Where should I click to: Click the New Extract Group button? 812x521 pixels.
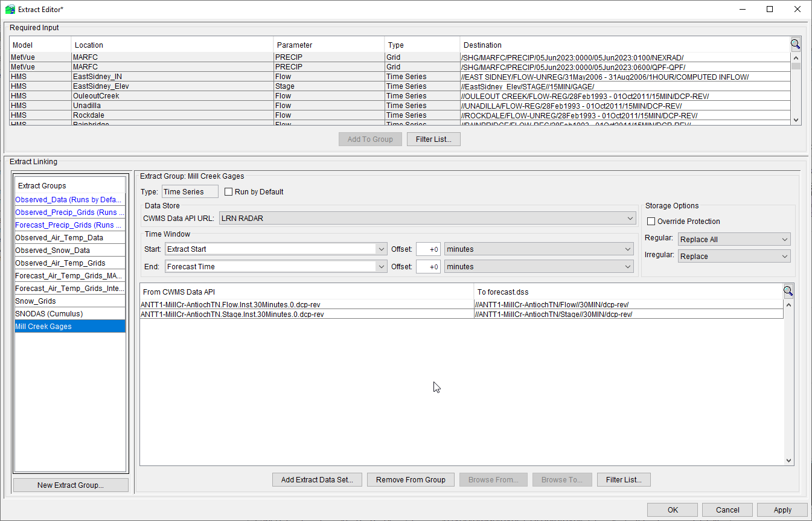tap(70, 485)
